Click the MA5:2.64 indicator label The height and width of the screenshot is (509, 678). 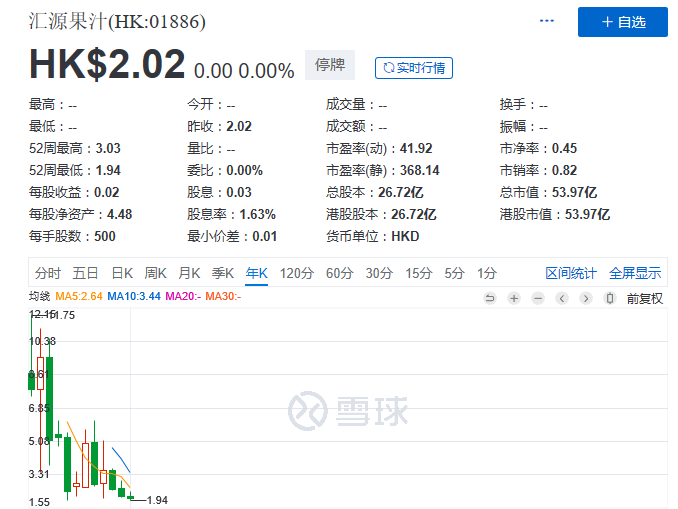79,296
